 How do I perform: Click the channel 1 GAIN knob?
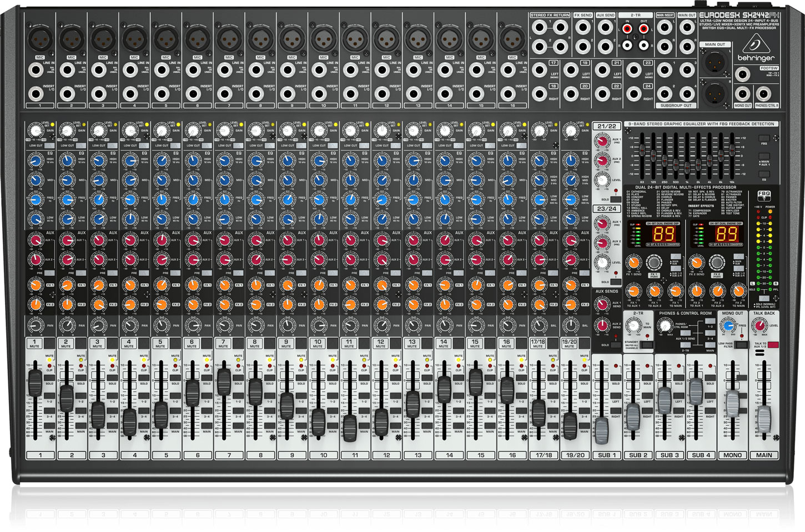(36, 131)
